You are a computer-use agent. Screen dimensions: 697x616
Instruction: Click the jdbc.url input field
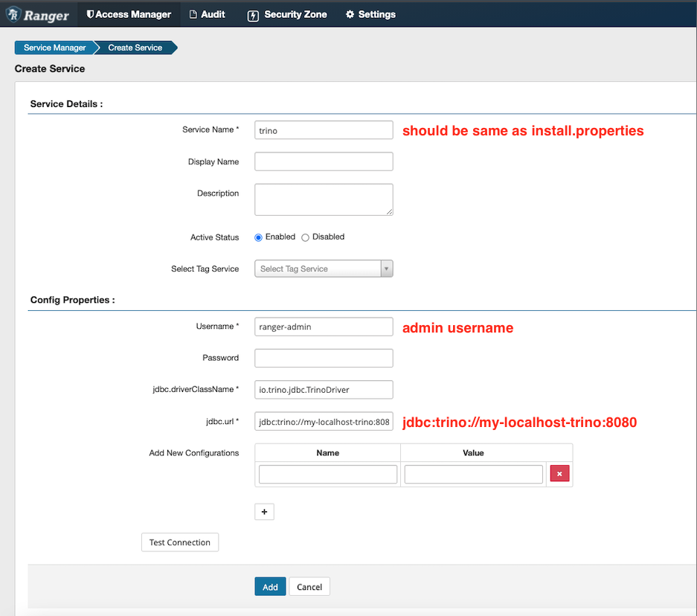[x=324, y=421]
